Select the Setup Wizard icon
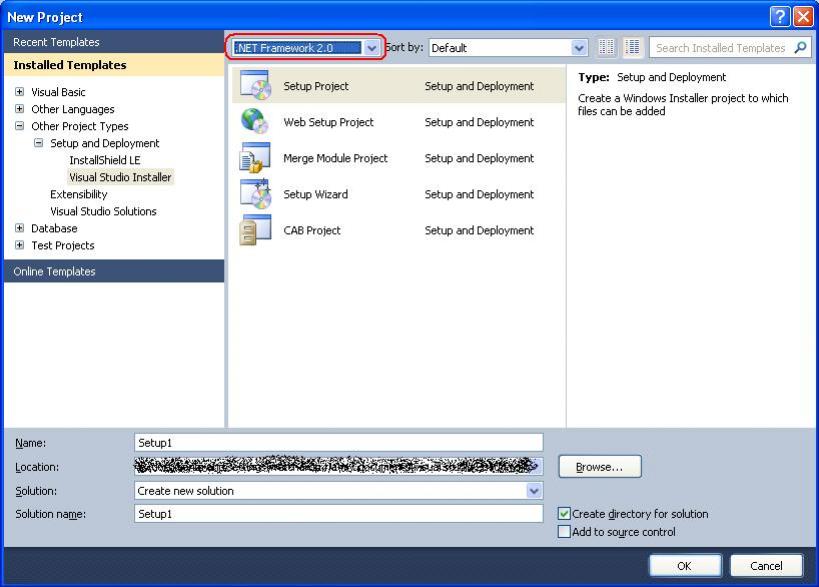Screen dimensions: 819x587 255,194
